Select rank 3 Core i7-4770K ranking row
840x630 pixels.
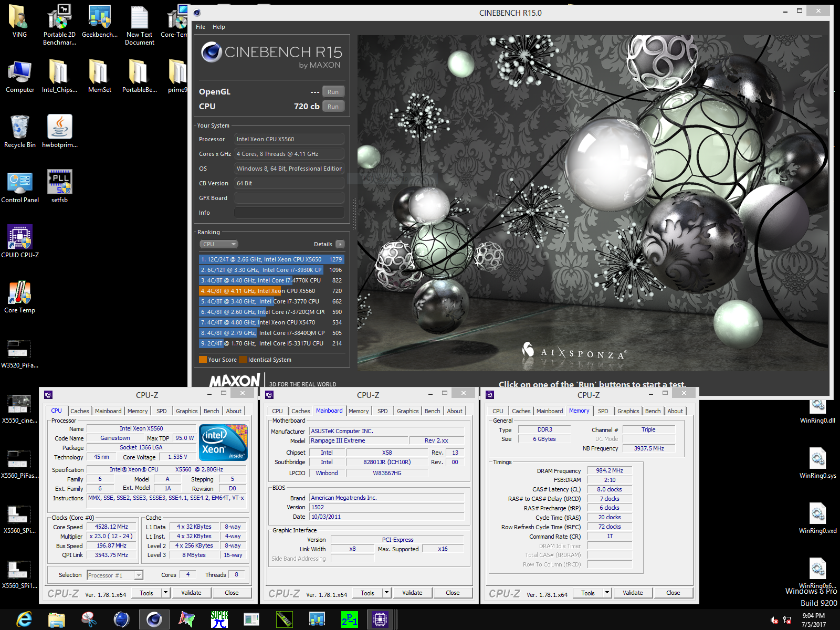click(271, 280)
